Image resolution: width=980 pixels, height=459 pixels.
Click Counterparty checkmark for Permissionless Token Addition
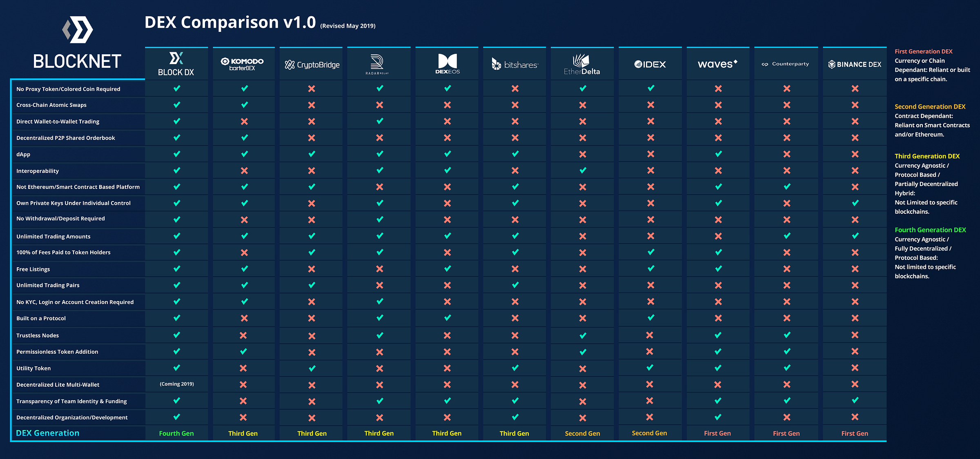coord(787,351)
